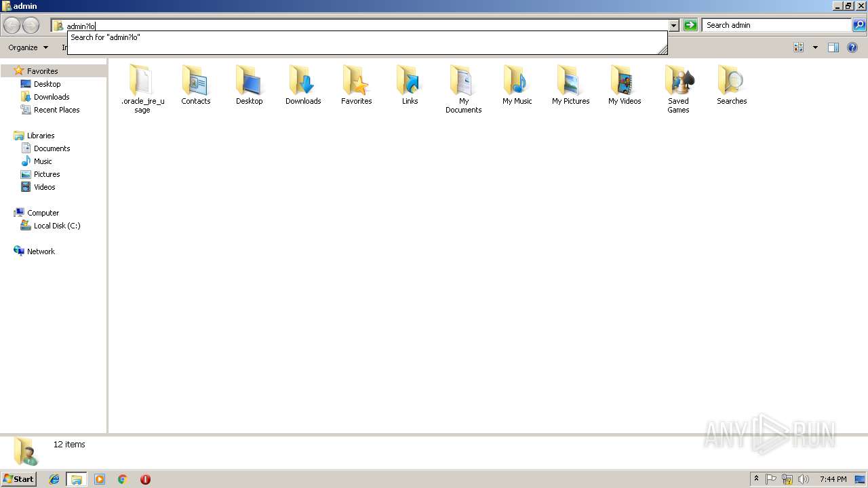Image resolution: width=868 pixels, height=488 pixels.
Task: Click the Back navigation arrow
Action: click(12, 26)
